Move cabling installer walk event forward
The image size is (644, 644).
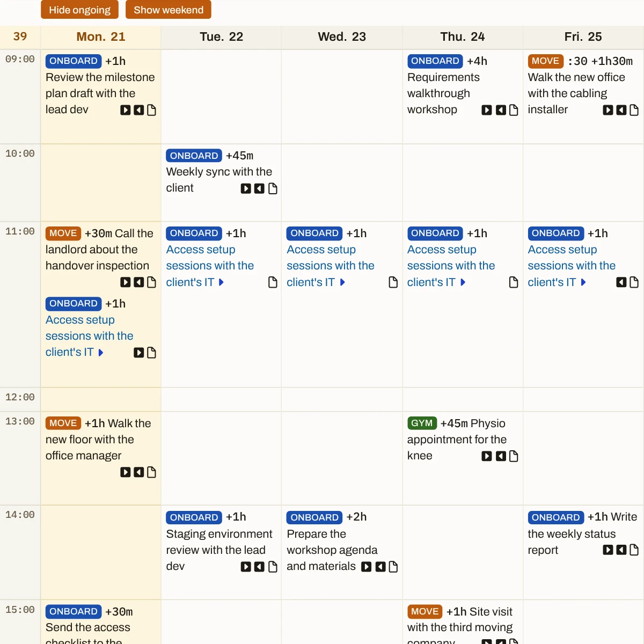click(608, 110)
